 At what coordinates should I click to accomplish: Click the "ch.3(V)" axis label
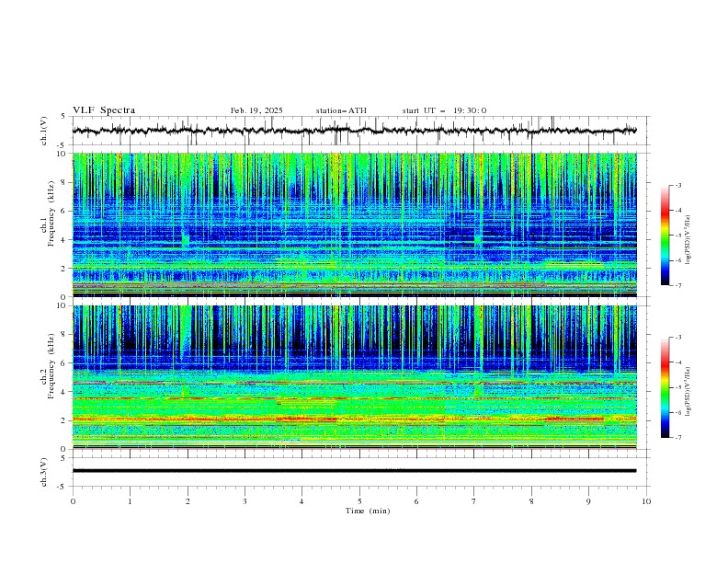click(44, 472)
